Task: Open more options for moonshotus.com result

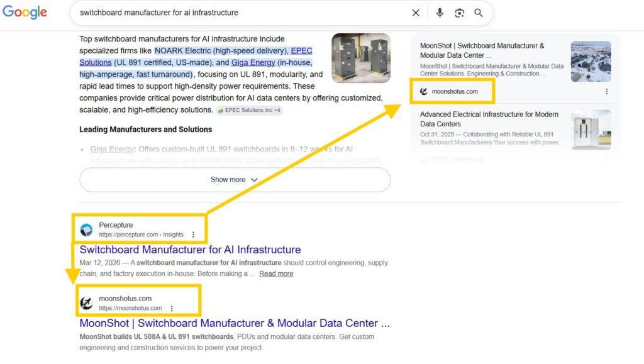Action: (172, 308)
